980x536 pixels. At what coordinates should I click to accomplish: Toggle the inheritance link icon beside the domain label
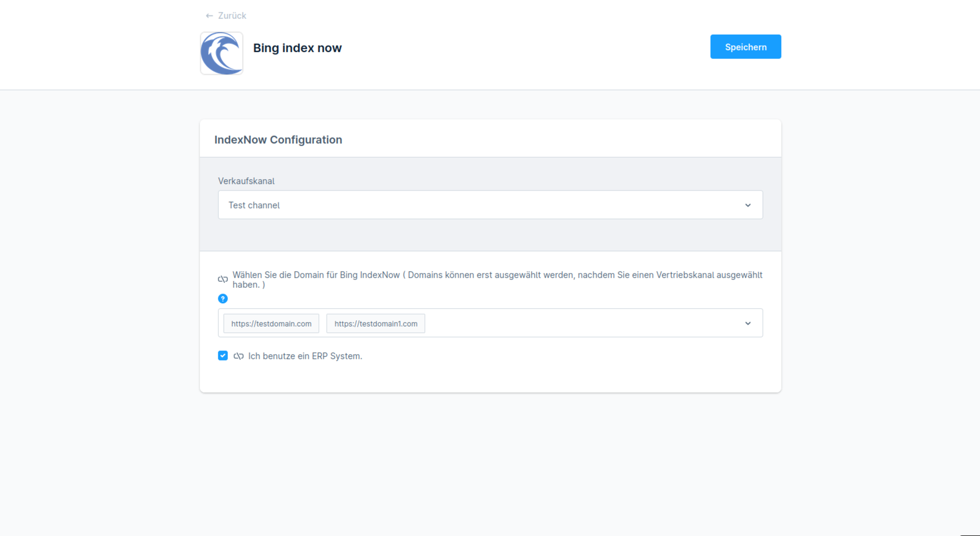223,279
